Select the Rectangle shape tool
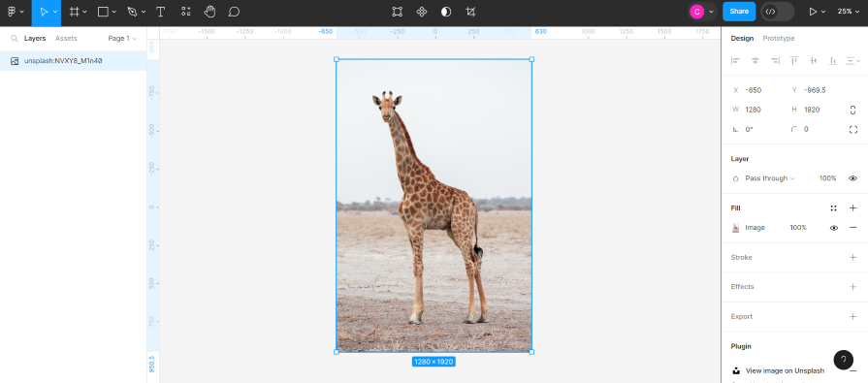Screen dimensions: 868x383 [103, 12]
